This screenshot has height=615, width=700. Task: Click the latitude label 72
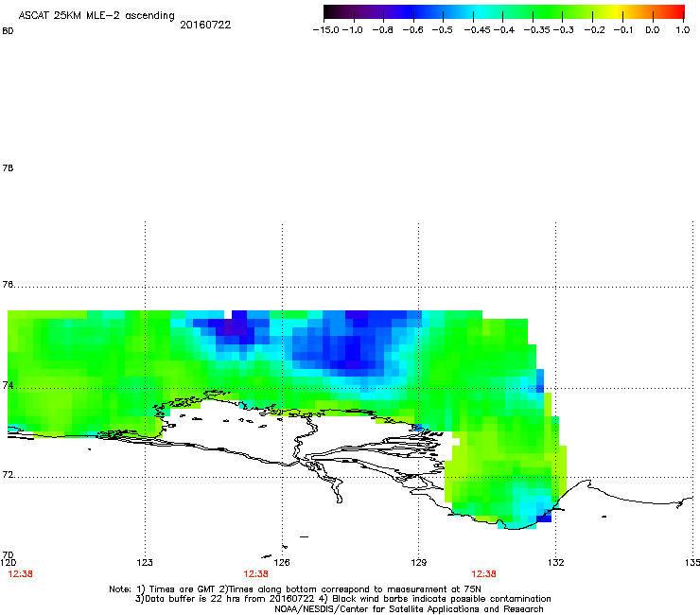[8, 474]
